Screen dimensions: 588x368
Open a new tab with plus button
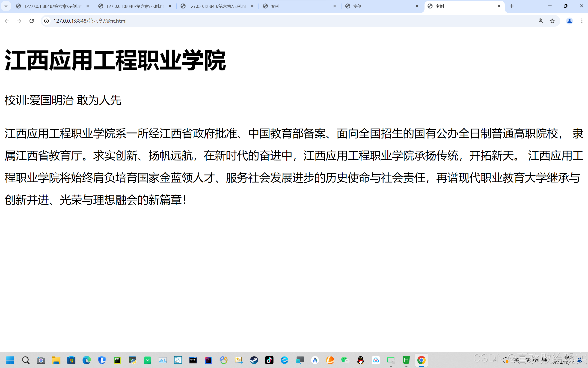[512, 6]
